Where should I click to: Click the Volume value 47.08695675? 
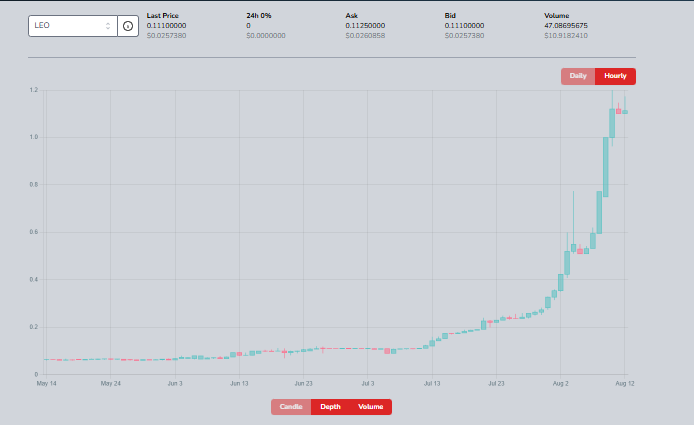click(x=566, y=26)
